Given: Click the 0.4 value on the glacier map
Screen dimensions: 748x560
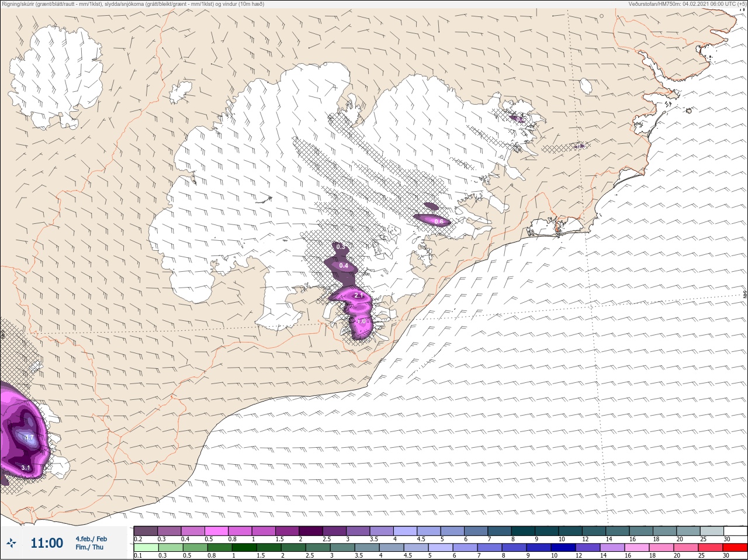Looking at the screenshot, I should 344,266.
